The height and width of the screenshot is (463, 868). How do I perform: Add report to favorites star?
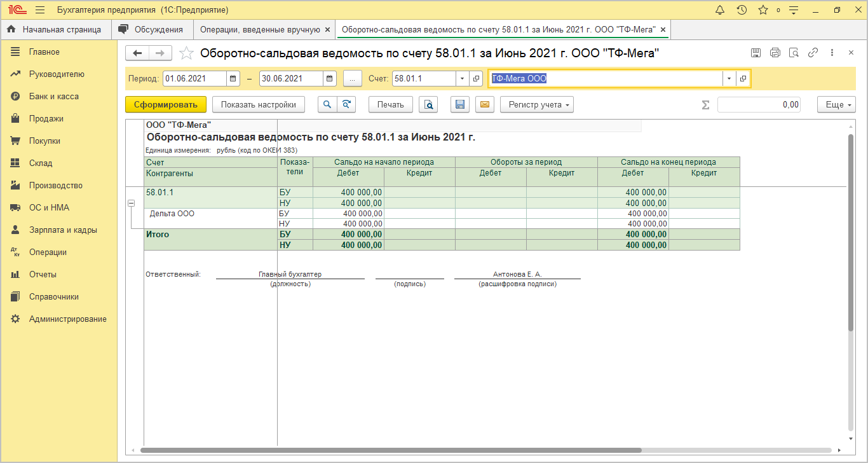186,53
